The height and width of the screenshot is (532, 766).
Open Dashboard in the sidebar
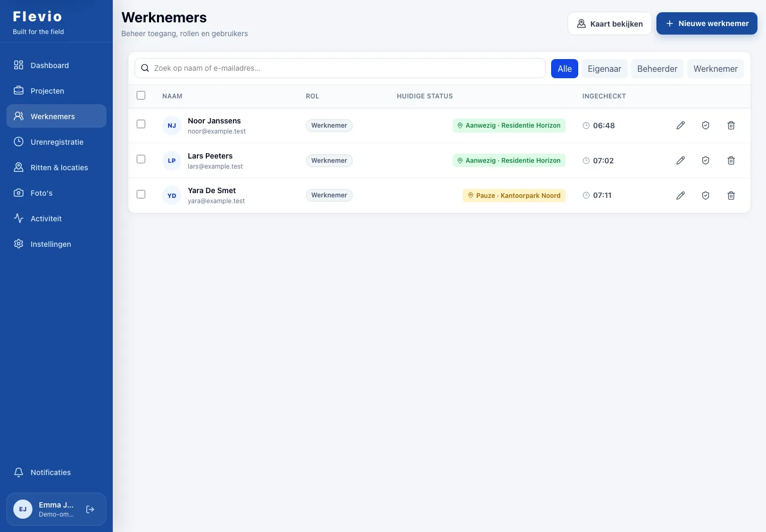pos(56,65)
